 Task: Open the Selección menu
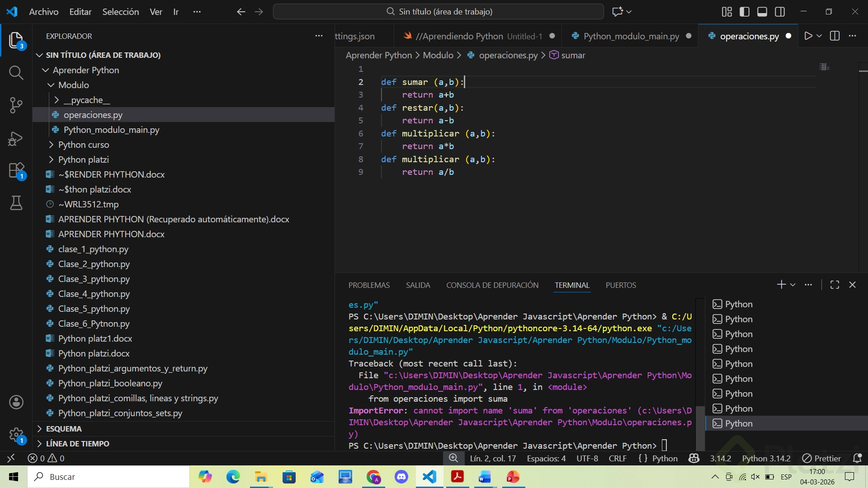(x=120, y=12)
